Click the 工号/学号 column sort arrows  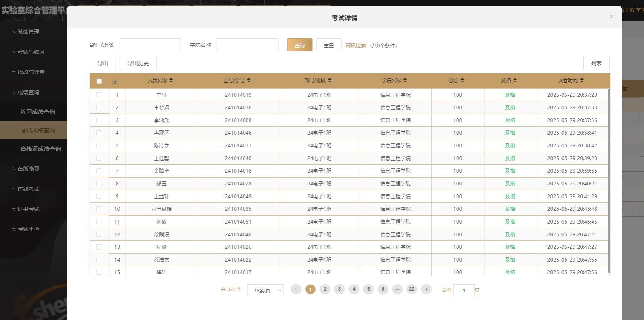(249, 80)
